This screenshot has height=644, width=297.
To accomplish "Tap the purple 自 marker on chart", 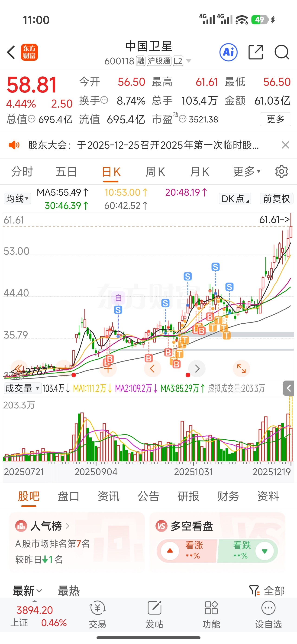I will [118, 298].
